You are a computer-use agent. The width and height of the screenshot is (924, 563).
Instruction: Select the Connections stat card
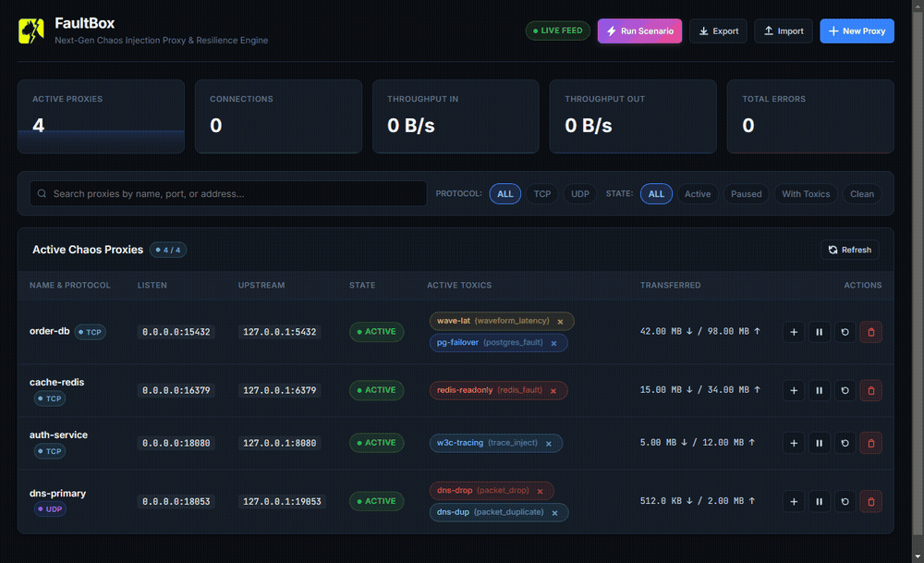[278, 116]
